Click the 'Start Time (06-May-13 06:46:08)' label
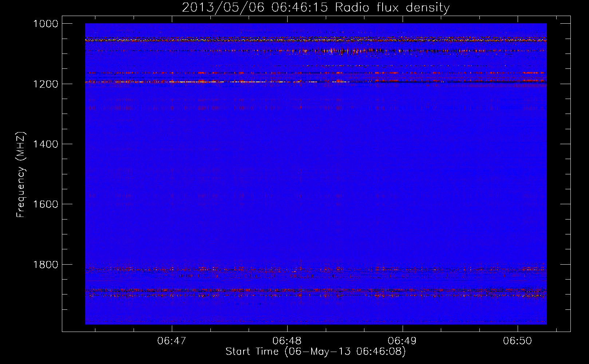The width and height of the screenshot is (589, 364). pyautogui.click(x=316, y=352)
